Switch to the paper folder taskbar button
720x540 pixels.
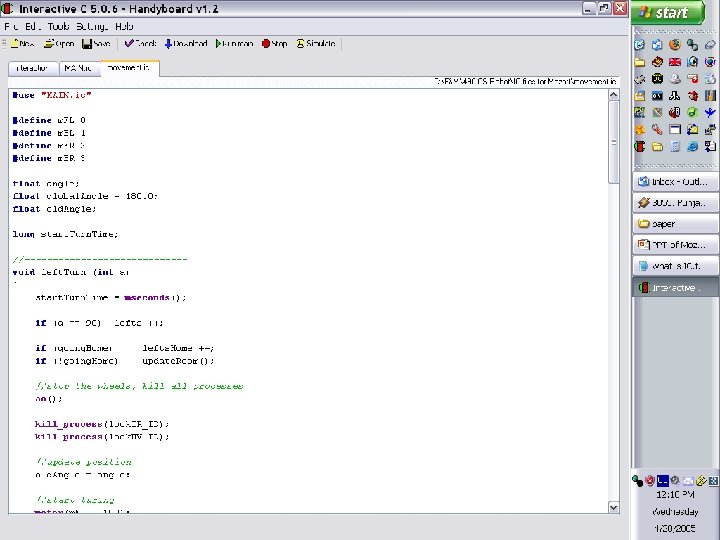[x=675, y=224]
